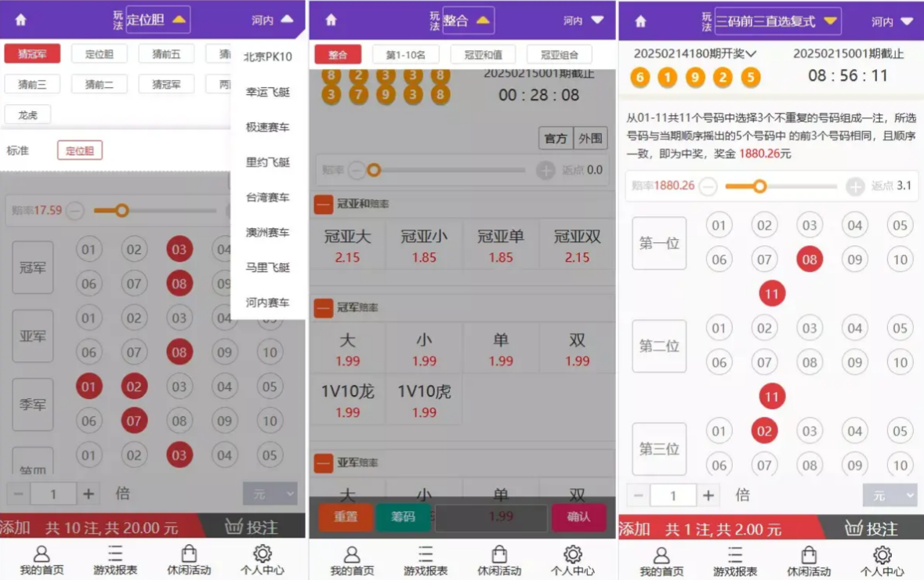Image resolution: width=924 pixels, height=580 pixels.
Task: Switch to the 冠亚和值 tab
Action: (x=483, y=55)
